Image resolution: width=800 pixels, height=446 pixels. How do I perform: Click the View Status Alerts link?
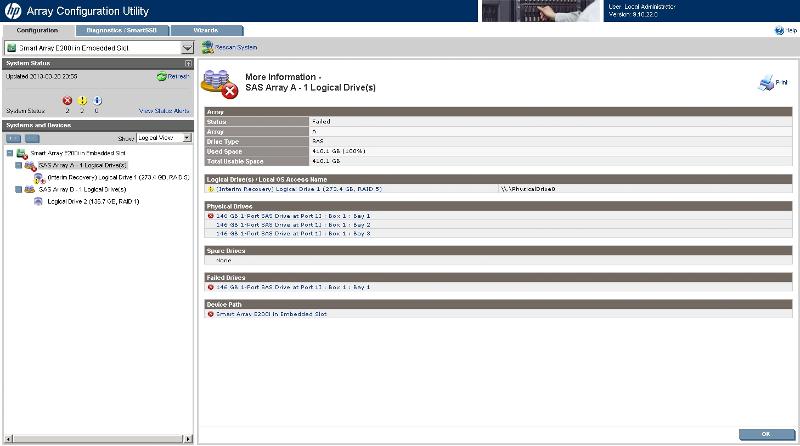click(x=164, y=111)
